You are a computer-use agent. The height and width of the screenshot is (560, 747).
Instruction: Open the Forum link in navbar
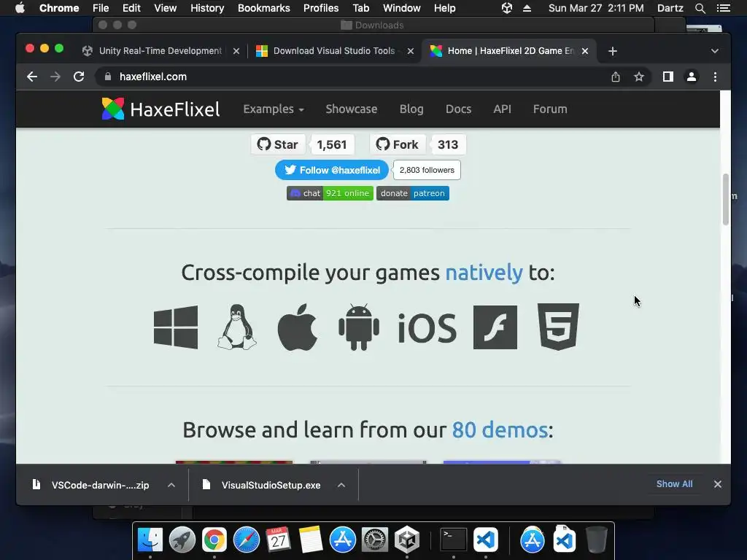pyautogui.click(x=550, y=109)
